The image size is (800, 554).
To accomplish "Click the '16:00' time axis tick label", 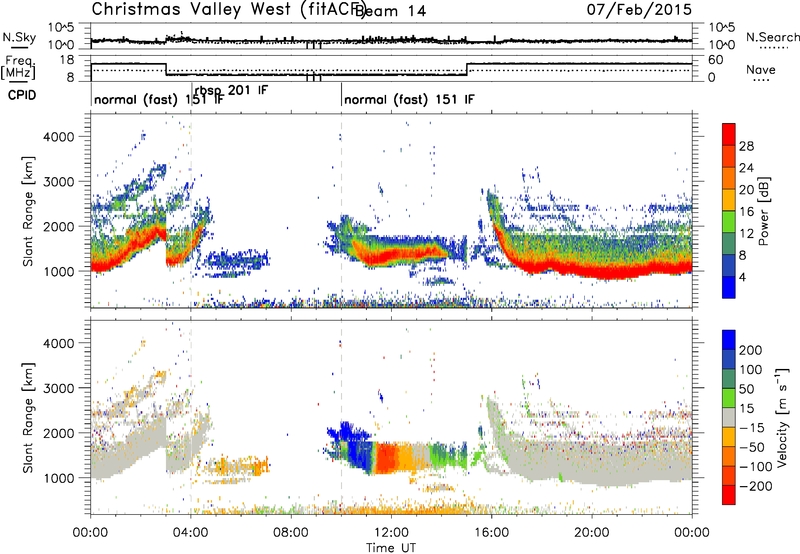I will click(x=491, y=533).
